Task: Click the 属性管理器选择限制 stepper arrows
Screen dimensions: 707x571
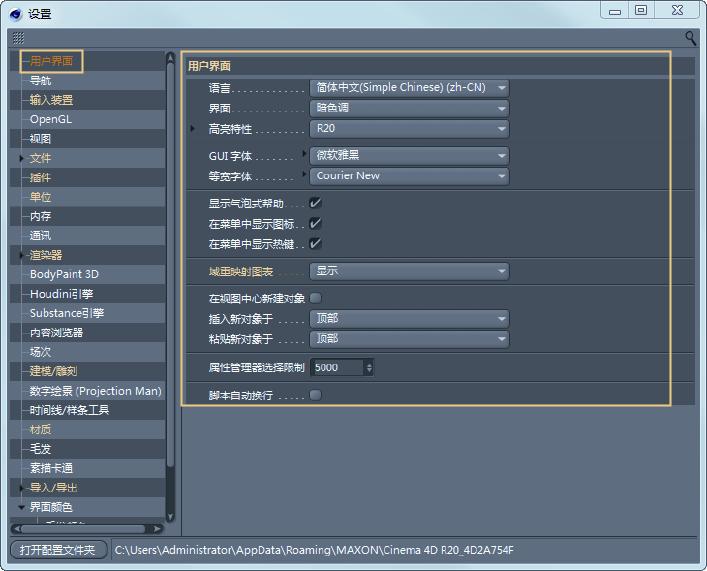Action: point(369,367)
